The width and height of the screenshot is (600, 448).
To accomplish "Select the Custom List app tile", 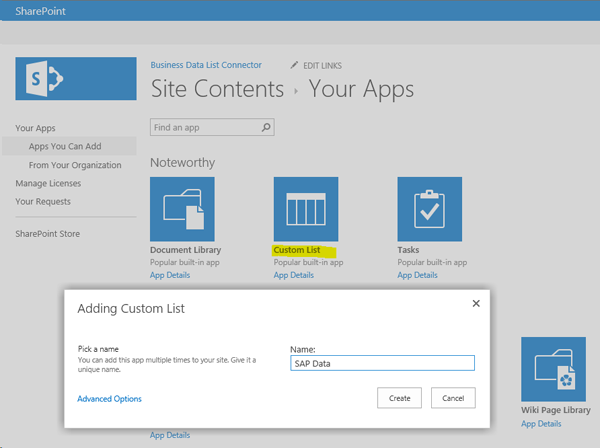I will (306, 209).
